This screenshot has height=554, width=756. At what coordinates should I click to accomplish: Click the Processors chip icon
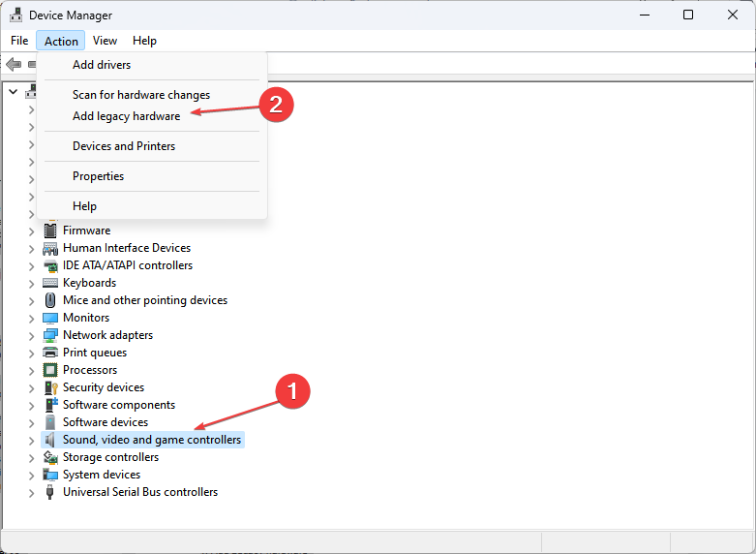[x=50, y=370]
